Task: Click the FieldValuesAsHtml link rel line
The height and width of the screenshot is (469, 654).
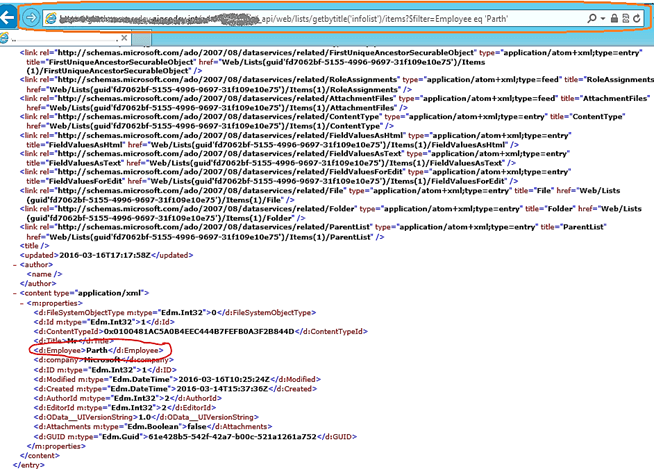Action: click(x=296, y=136)
